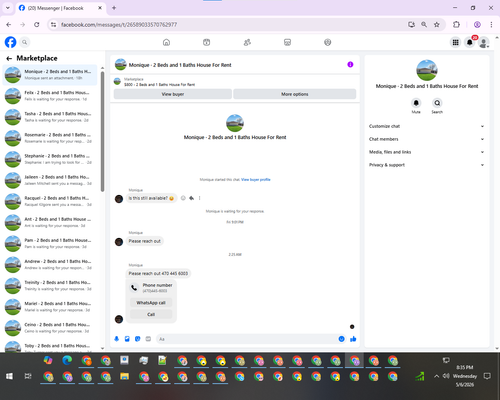Open notifications bell with badge
500x400 pixels.
click(470, 42)
